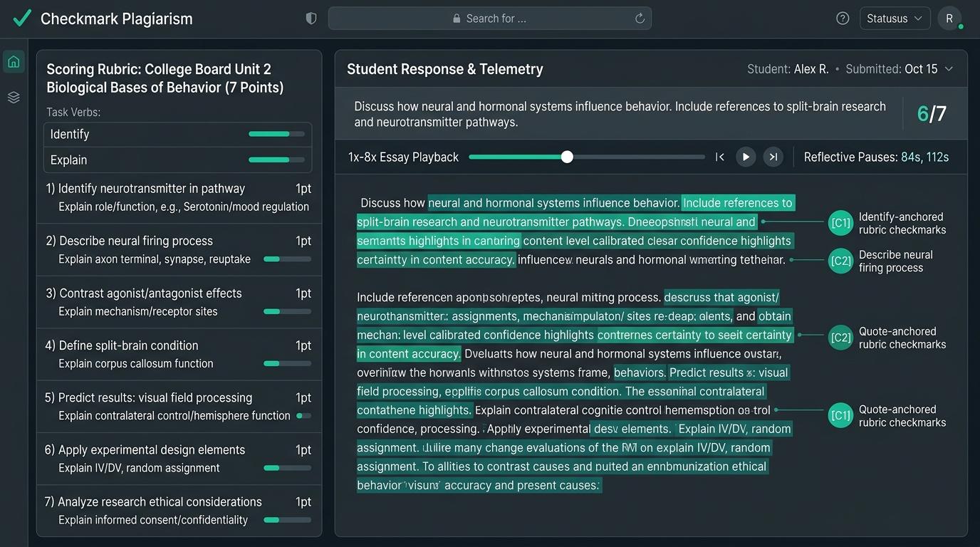Adjust the essay playback slider handle
This screenshot has width=980, height=547.
pyautogui.click(x=567, y=157)
